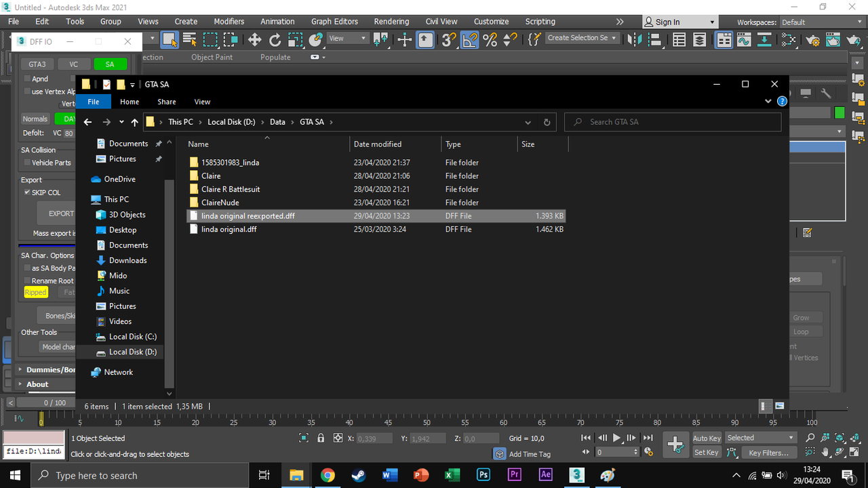The image size is (868, 488).
Task: Select the Select Object tool in toolbar
Action: [170, 39]
